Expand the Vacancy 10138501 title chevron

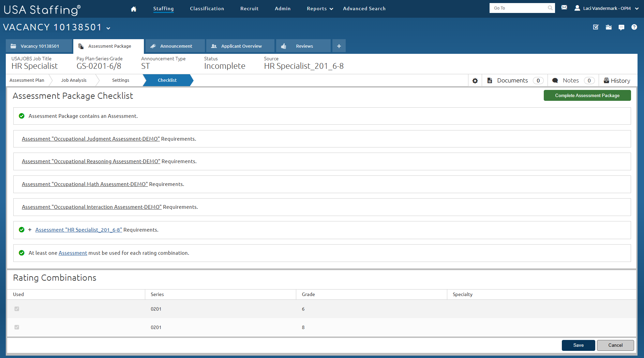click(x=108, y=28)
